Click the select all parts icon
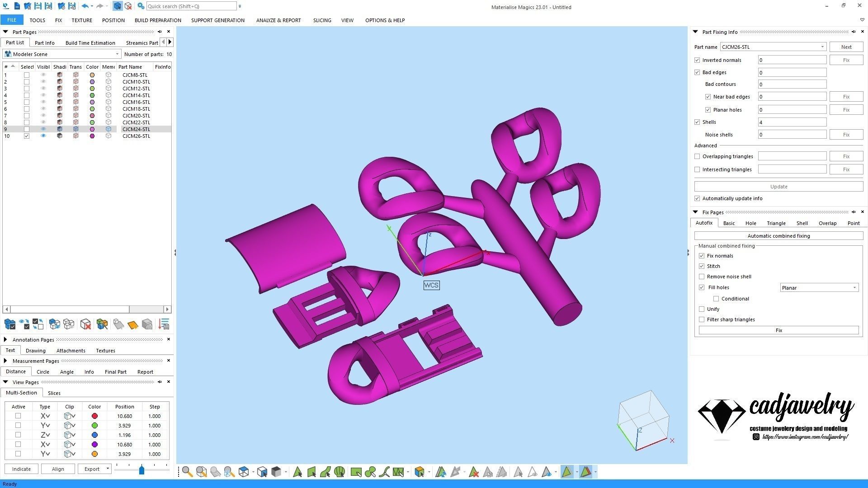 click(x=9, y=324)
